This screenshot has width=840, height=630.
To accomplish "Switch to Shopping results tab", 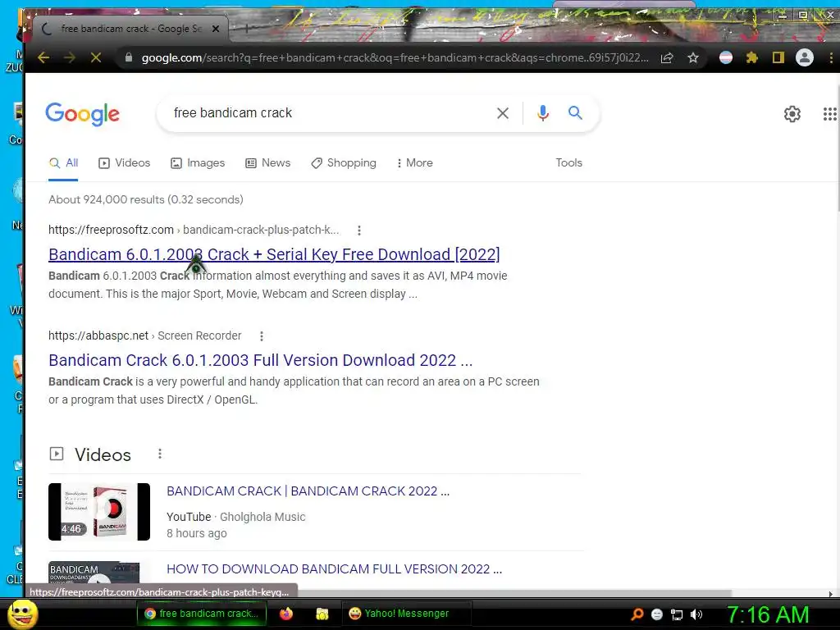I will 344,163.
